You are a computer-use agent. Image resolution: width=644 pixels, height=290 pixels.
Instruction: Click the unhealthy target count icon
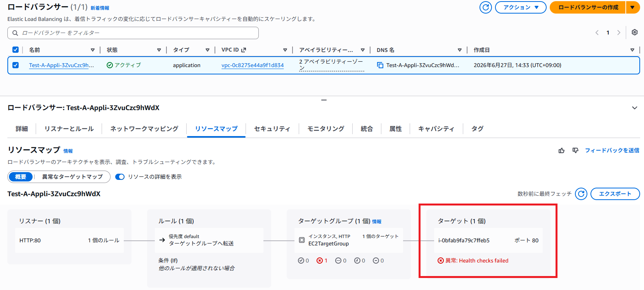coord(320,261)
